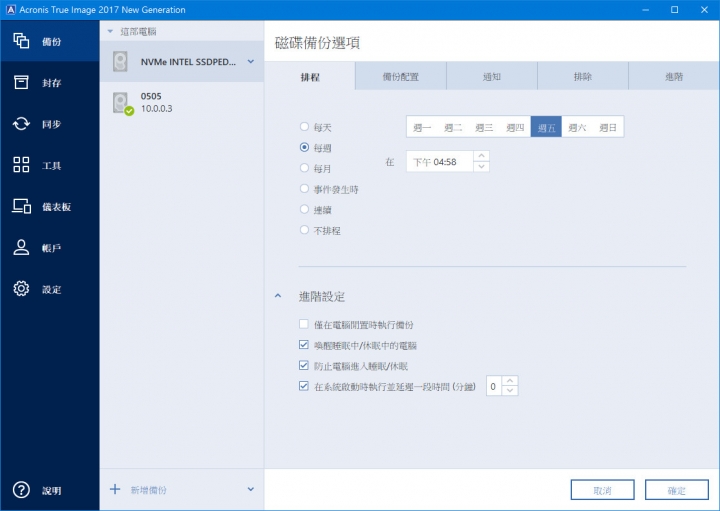This screenshot has height=511, width=720.
Task: Select the 0505 10.0.0.3 backup entry
Action: [182, 103]
